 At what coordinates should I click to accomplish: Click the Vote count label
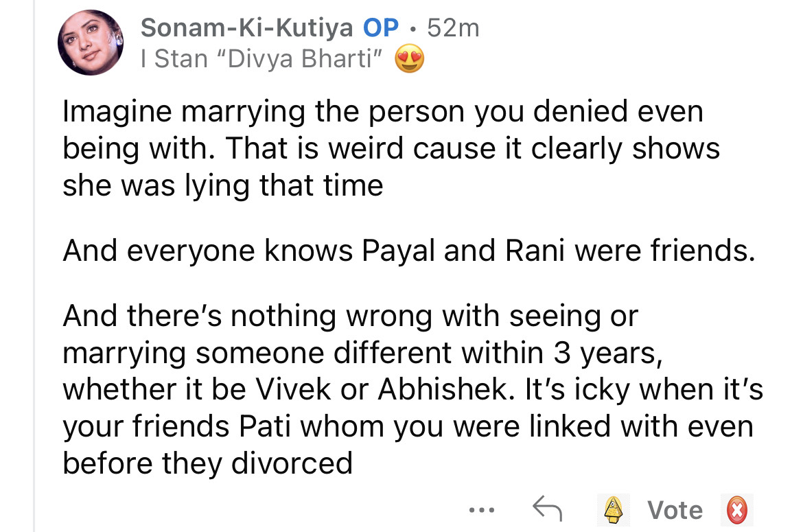(x=675, y=510)
